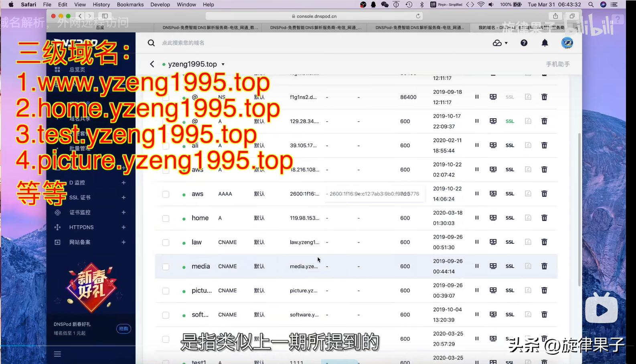Open 总览页 in the sidebar
The width and height of the screenshot is (636, 364).
pos(77,69)
